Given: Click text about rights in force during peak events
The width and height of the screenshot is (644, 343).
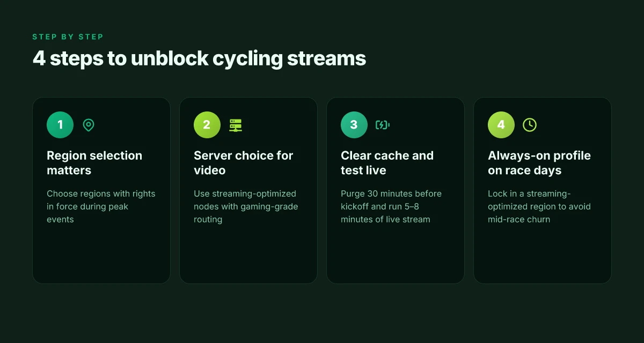Looking at the screenshot, I should click(101, 206).
